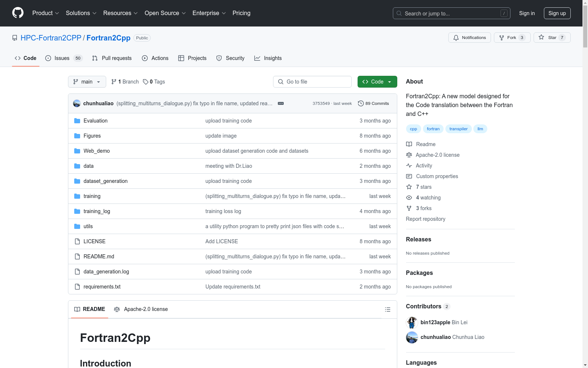The image size is (588, 368).
Task: Switch to the Security tab
Action: tap(230, 58)
